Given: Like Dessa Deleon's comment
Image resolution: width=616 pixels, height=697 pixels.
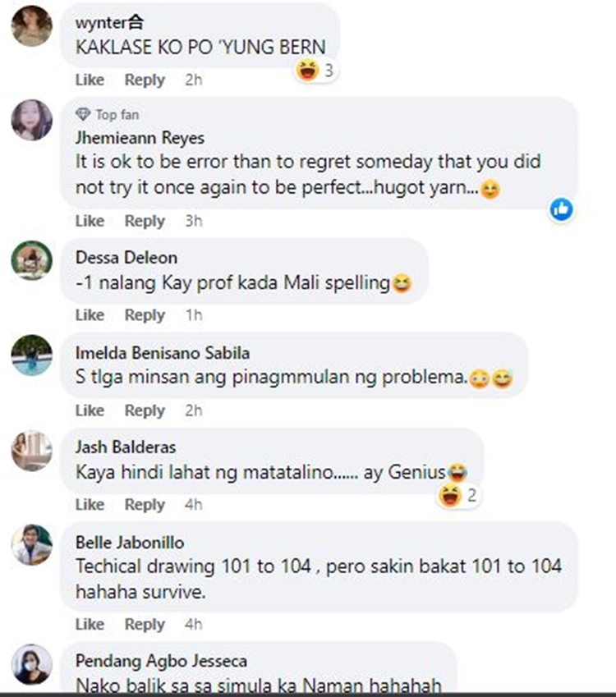Looking at the screenshot, I should point(90,315).
